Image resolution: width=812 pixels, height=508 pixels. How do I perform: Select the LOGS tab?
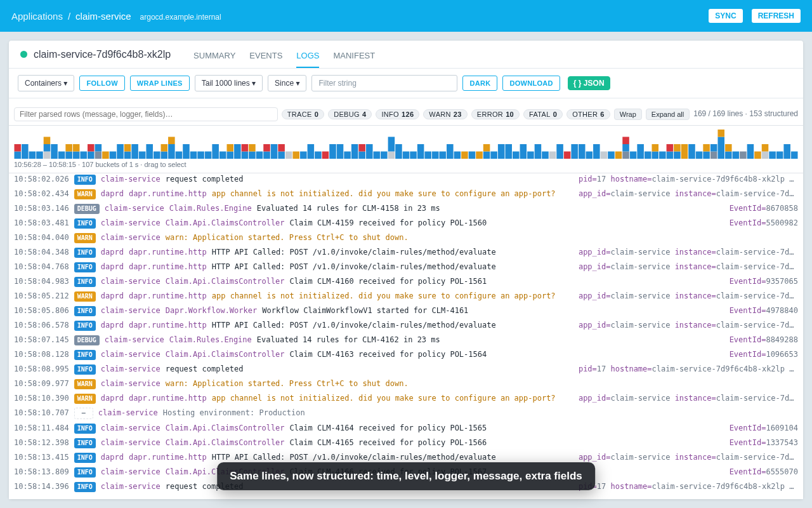click(x=308, y=55)
